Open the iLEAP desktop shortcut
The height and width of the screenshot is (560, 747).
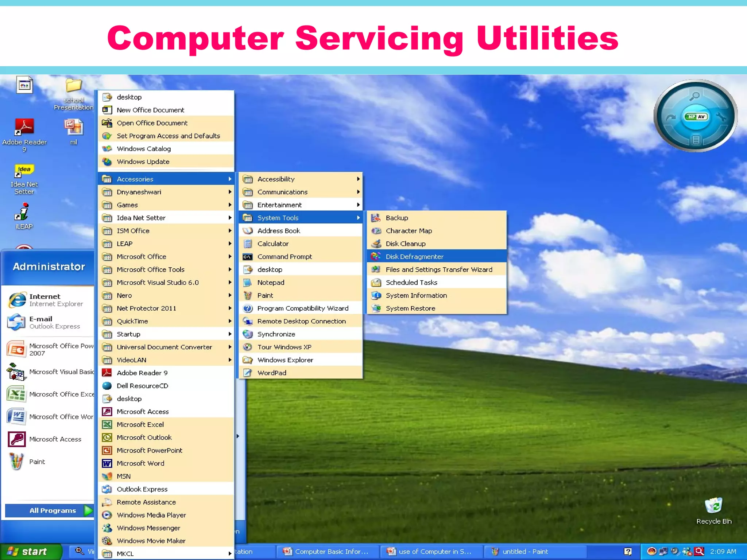[x=24, y=217]
